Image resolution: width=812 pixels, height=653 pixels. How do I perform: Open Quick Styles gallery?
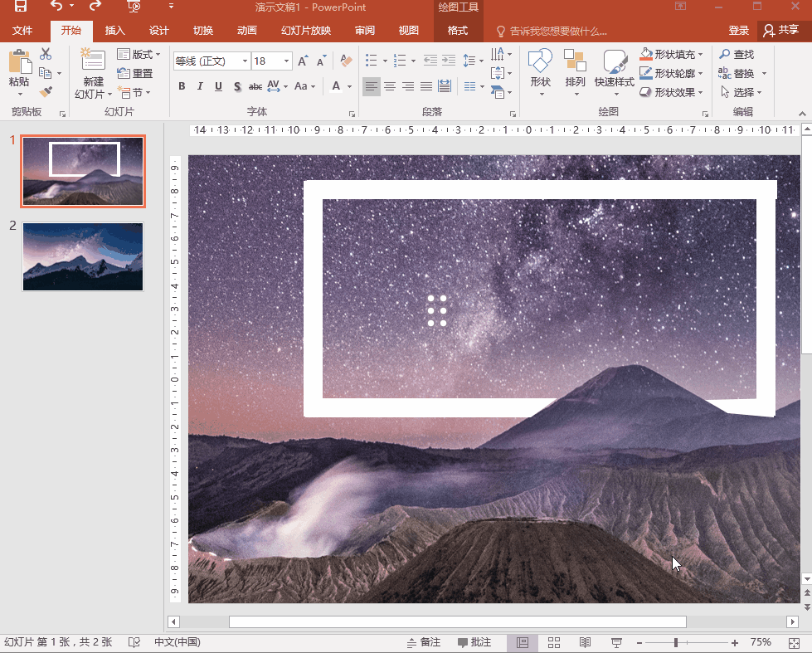tap(615, 61)
